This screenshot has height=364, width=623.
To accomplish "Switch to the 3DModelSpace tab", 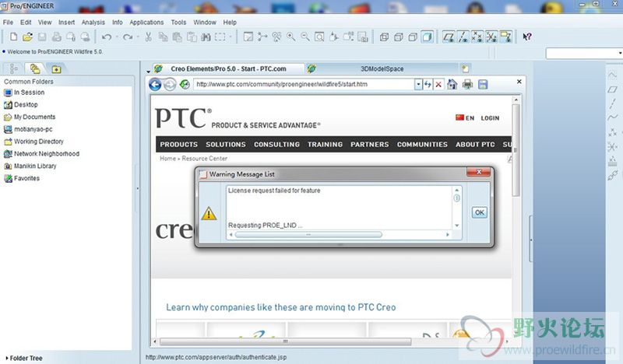I will 382,68.
